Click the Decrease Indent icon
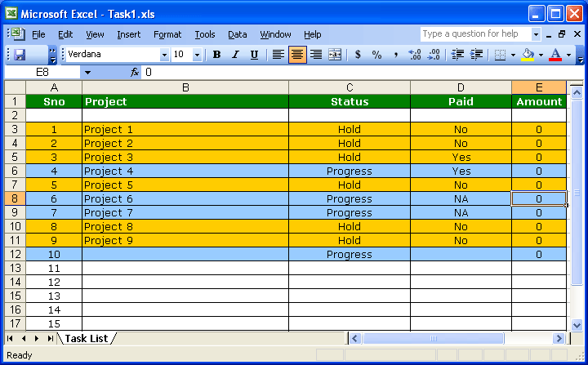Viewport: 588px width, 365px height. 457,55
